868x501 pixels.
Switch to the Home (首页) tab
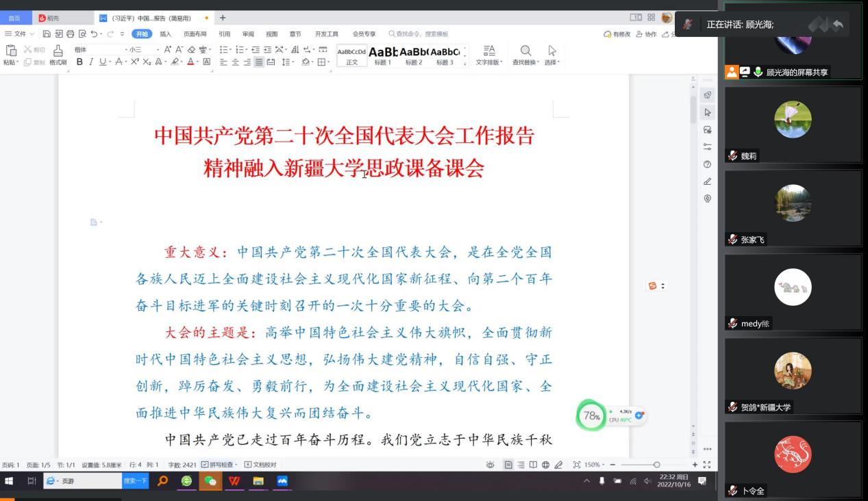[14, 18]
